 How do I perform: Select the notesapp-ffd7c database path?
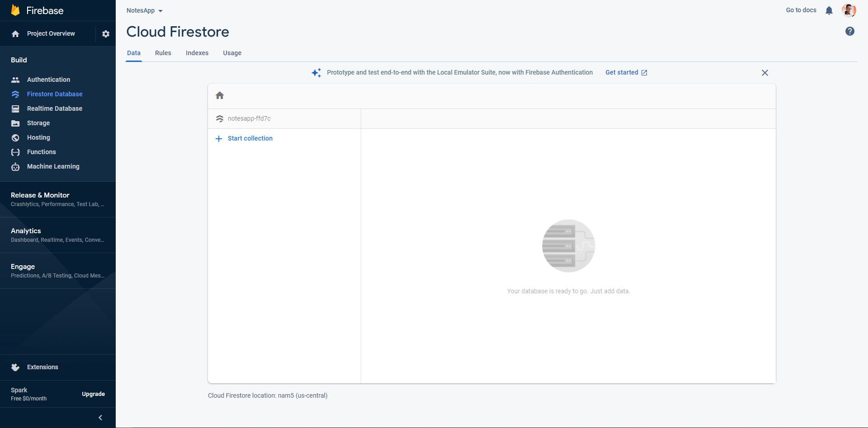click(249, 118)
